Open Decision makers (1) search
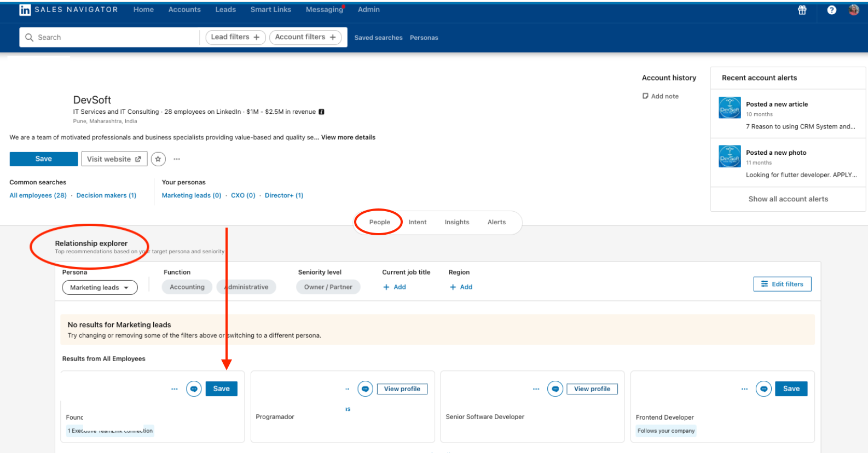The height and width of the screenshot is (453, 868). (107, 195)
